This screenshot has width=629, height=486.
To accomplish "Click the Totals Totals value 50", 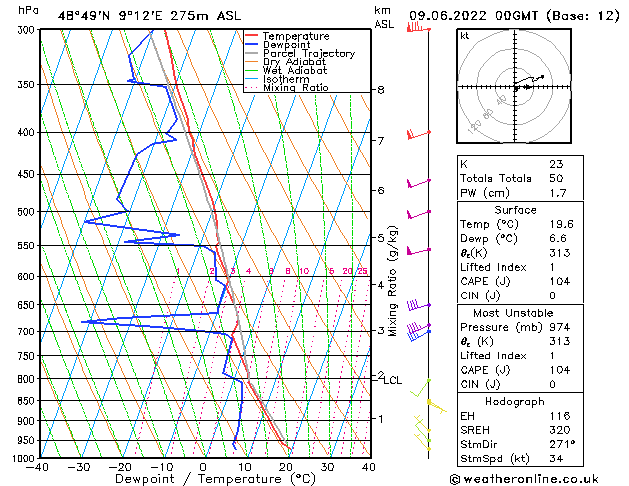I will pyautogui.click(x=556, y=178).
